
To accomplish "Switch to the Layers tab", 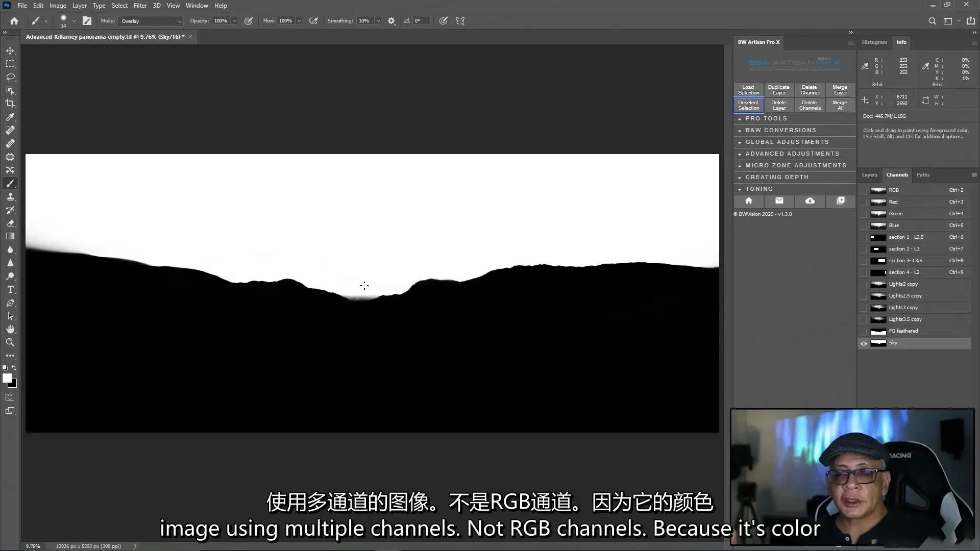I will click(869, 175).
